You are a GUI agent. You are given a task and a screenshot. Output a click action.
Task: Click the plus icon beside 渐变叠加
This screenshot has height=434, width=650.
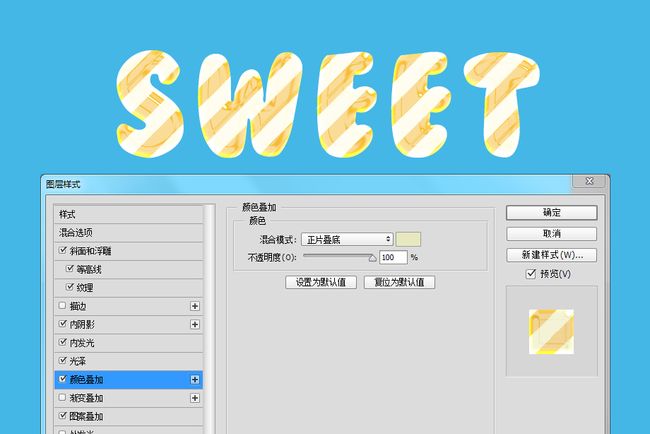(x=195, y=398)
